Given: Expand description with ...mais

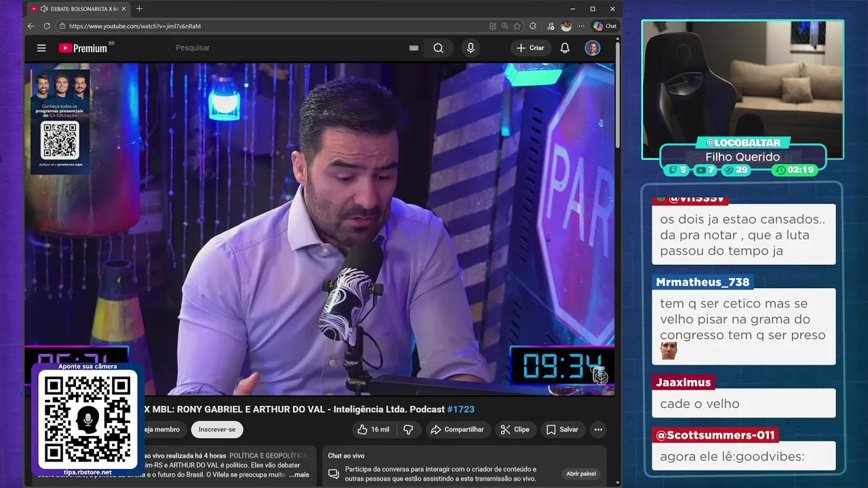Looking at the screenshot, I should point(299,474).
